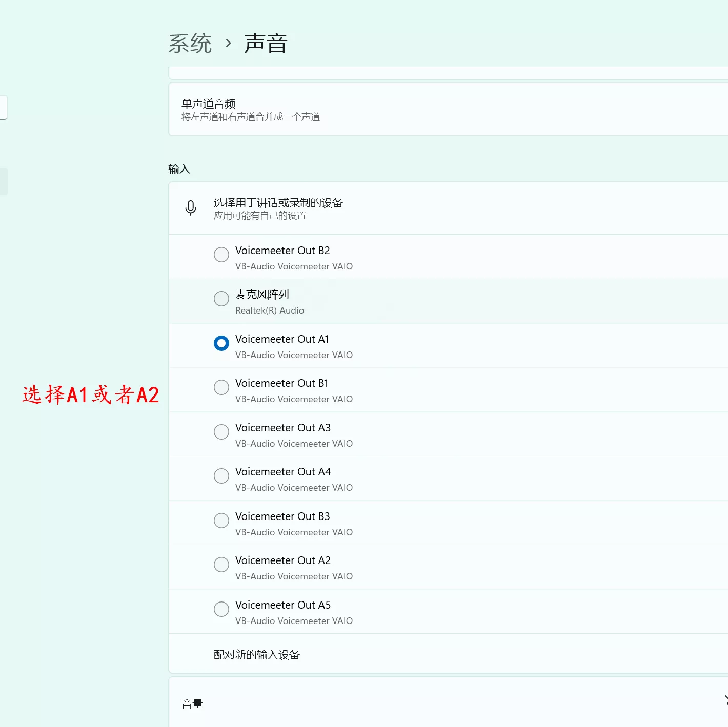The image size is (728, 727).
Task: Choose Voicemeeter Out A3 as input
Action: tap(221, 432)
